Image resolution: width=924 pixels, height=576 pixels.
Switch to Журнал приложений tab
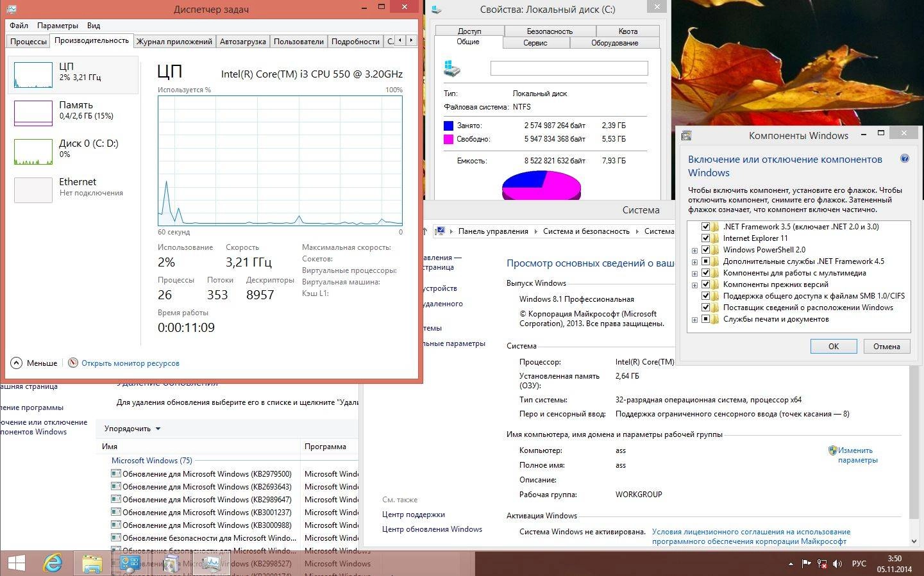click(174, 41)
